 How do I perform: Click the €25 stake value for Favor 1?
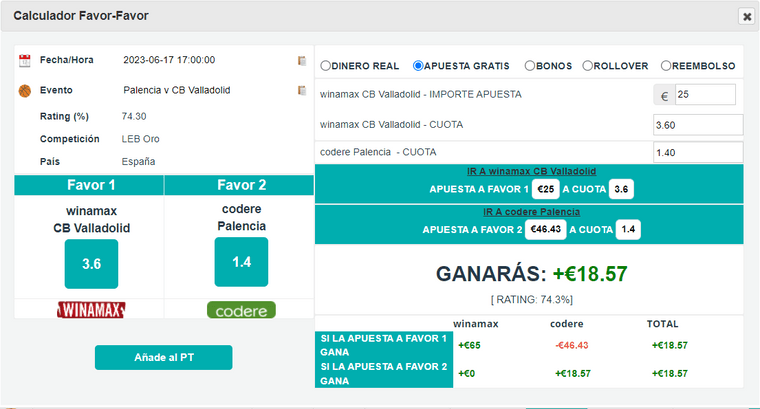click(x=546, y=189)
